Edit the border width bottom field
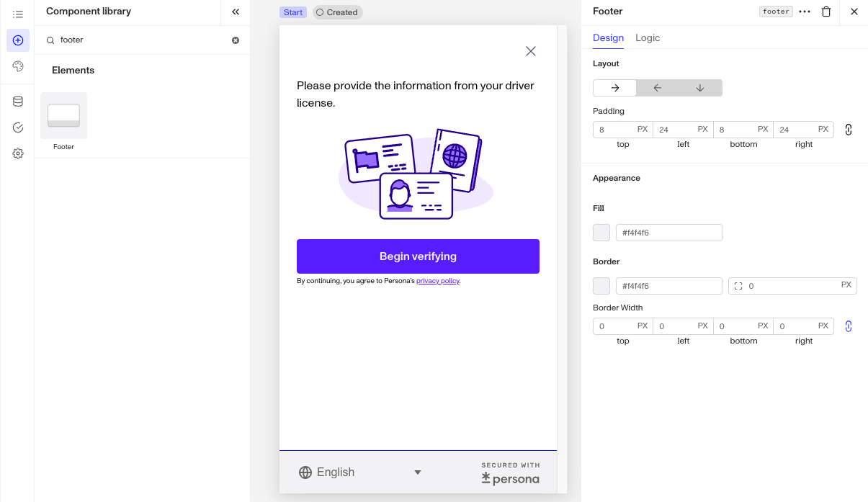The image size is (868, 502). (743, 326)
